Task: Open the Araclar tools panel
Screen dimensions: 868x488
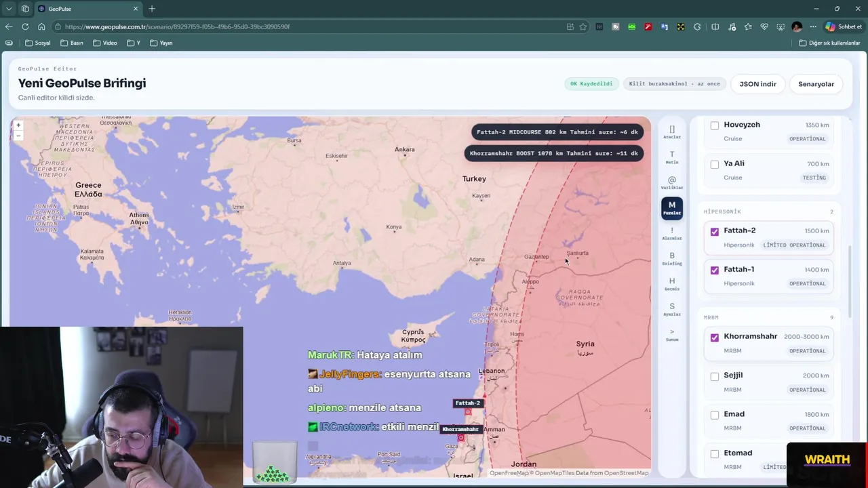Action: [672, 132]
